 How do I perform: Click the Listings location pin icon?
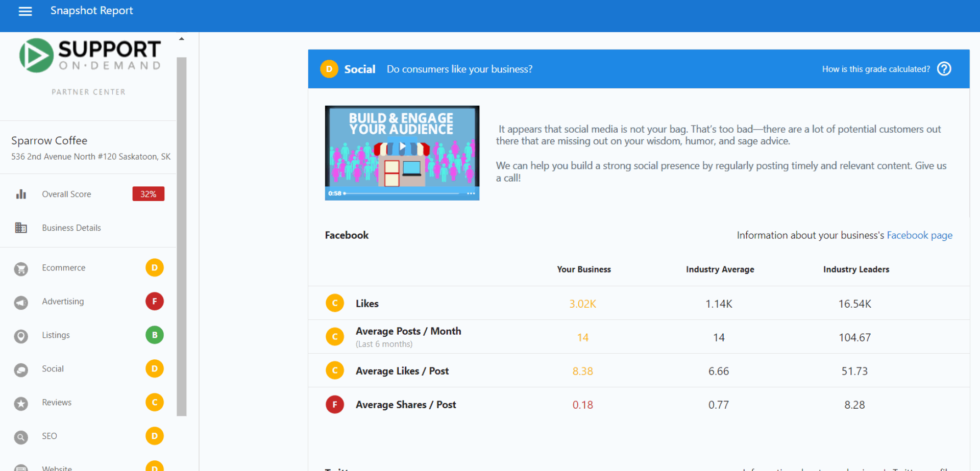click(x=21, y=336)
